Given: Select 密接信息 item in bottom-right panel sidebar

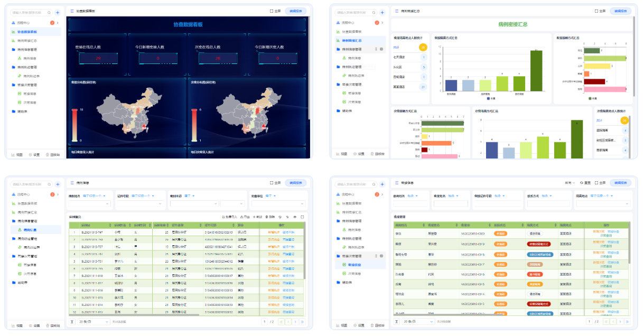Looking at the screenshot, I should (x=355, y=265).
